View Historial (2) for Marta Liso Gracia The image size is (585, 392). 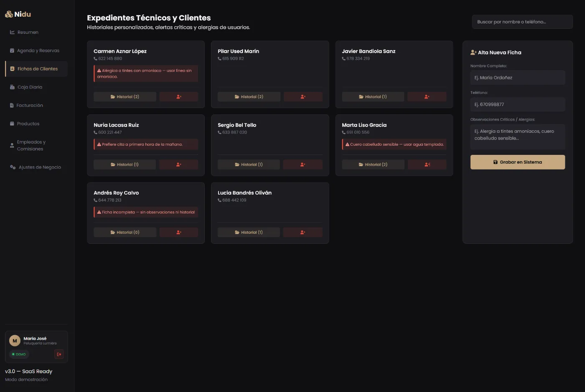click(373, 164)
